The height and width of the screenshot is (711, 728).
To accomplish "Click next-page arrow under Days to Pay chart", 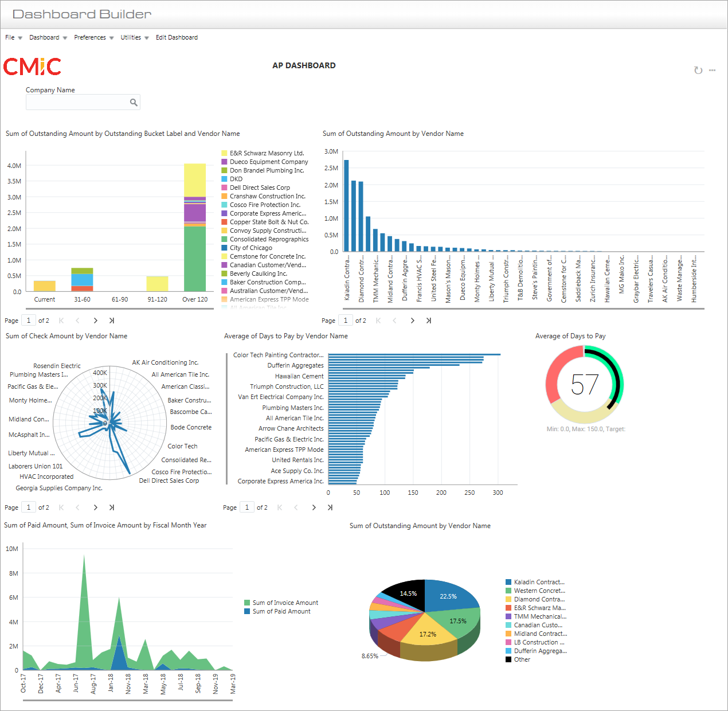I will pos(314,507).
